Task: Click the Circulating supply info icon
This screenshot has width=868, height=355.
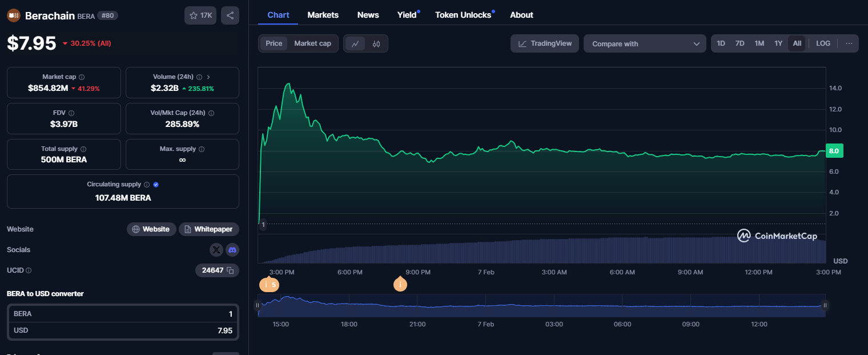Action: coord(147,185)
